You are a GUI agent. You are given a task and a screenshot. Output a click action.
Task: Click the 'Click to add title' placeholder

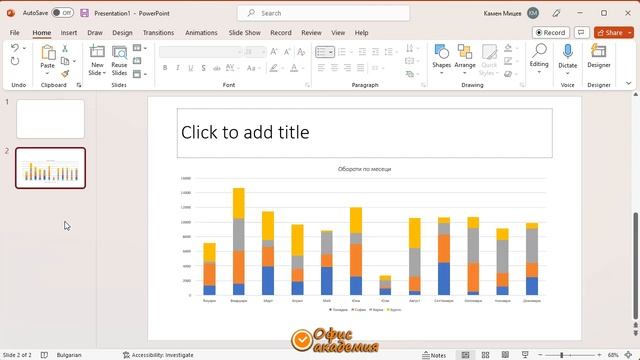364,133
